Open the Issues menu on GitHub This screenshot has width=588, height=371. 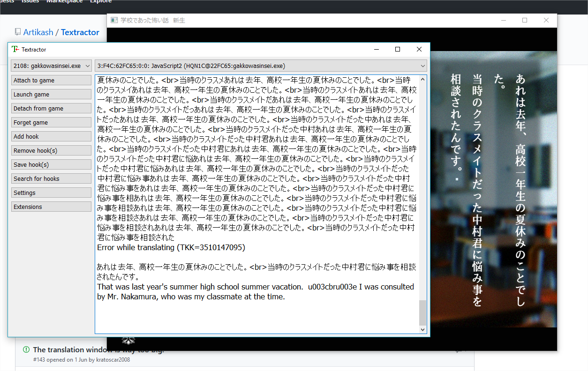click(x=30, y=2)
